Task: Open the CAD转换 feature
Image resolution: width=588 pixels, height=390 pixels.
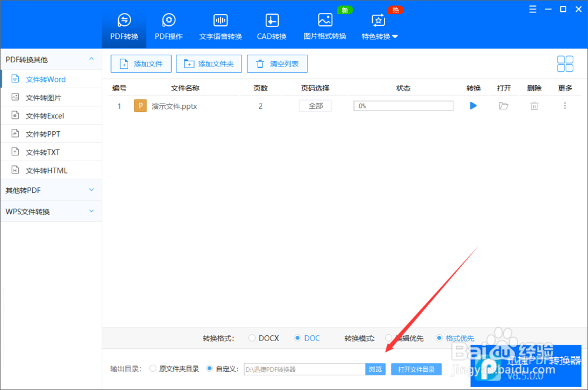Action: [271, 25]
